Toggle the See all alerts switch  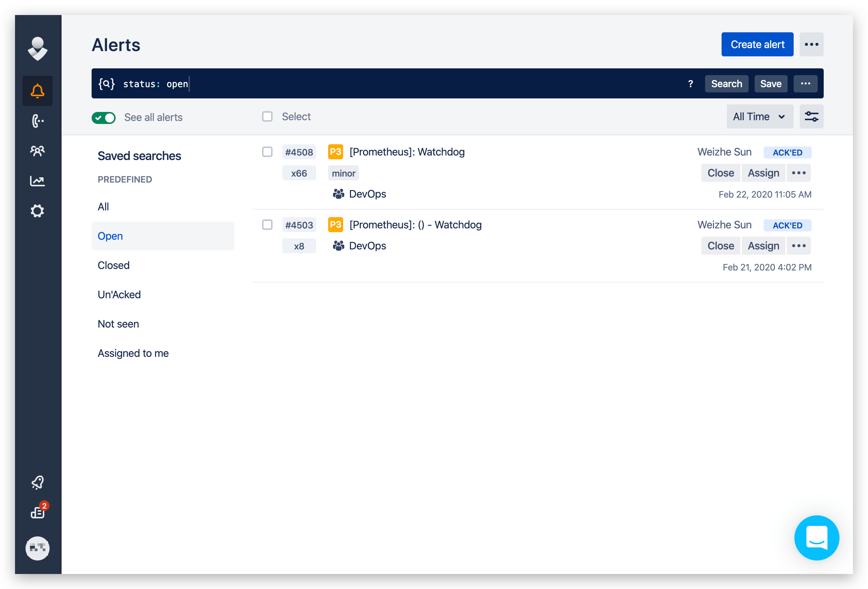tap(104, 118)
